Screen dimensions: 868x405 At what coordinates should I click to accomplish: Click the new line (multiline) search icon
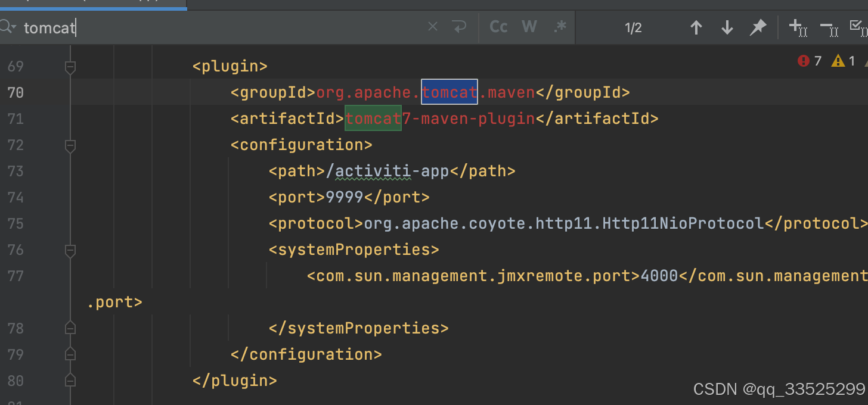coord(459,27)
